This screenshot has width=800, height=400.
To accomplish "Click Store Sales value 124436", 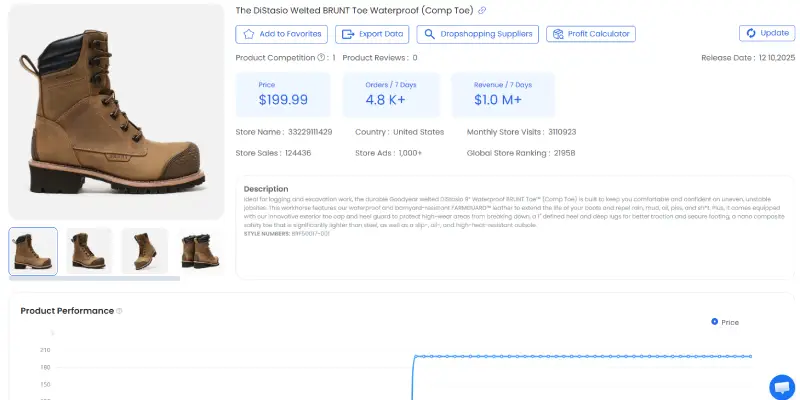I will click(298, 153).
